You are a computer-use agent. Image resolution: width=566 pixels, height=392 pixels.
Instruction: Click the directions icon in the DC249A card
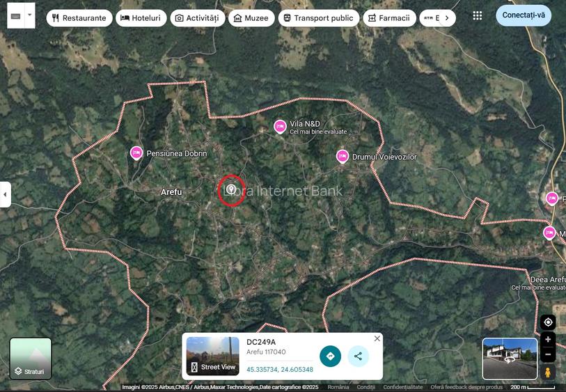coord(330,356)
